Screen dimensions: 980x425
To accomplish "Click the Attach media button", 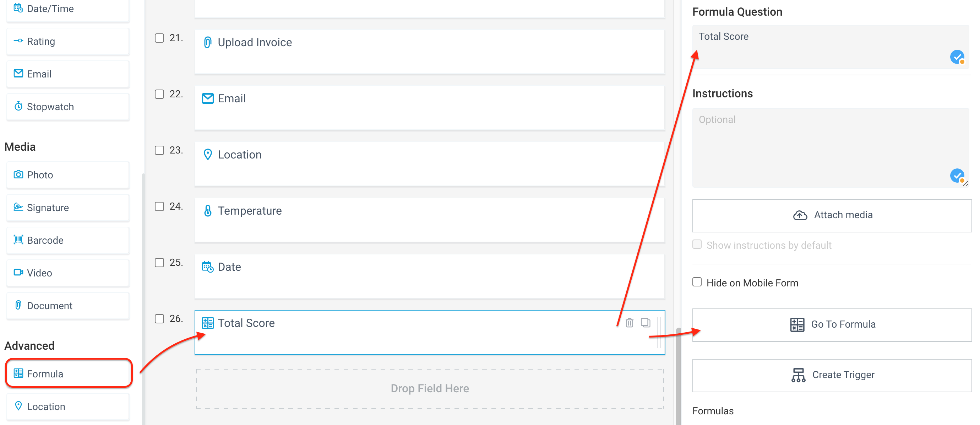I will click(x=832, y=215).
